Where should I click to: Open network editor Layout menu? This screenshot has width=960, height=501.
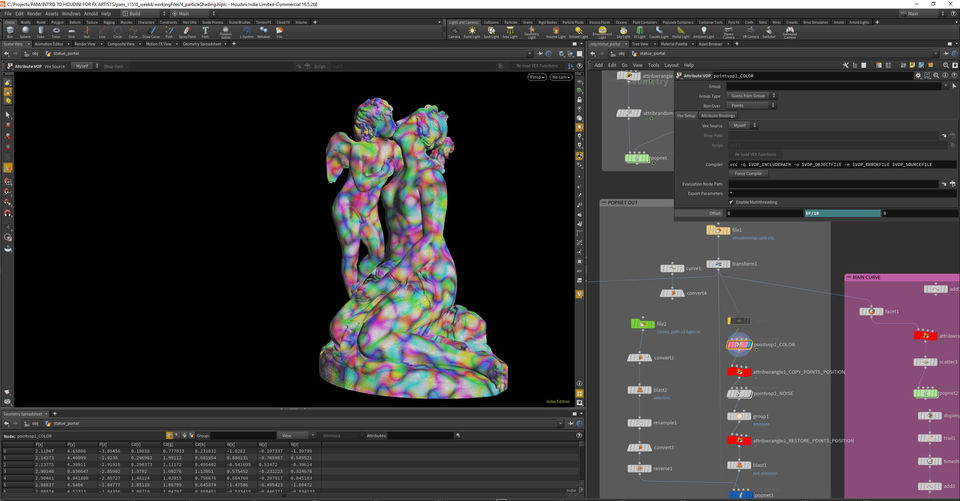tap(671, 65)
